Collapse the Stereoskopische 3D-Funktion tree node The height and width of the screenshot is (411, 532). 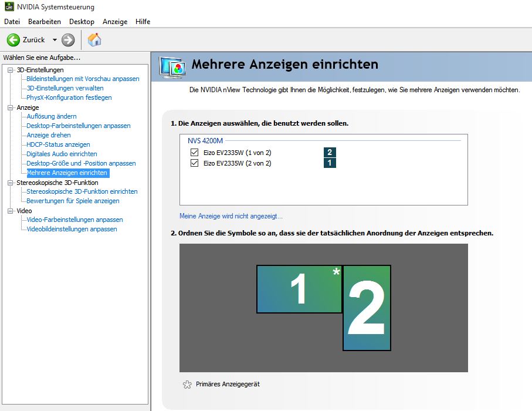(x=11, y=183)
